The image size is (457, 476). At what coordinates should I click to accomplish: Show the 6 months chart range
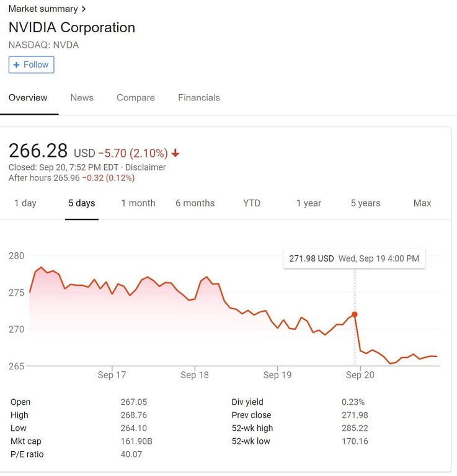coord(195,203)
